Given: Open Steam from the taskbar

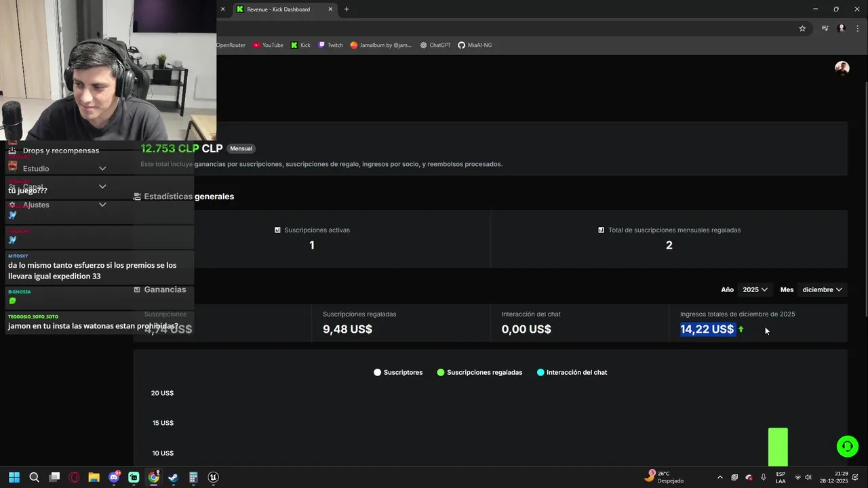Looking at the screenshot, I should 174,477.
